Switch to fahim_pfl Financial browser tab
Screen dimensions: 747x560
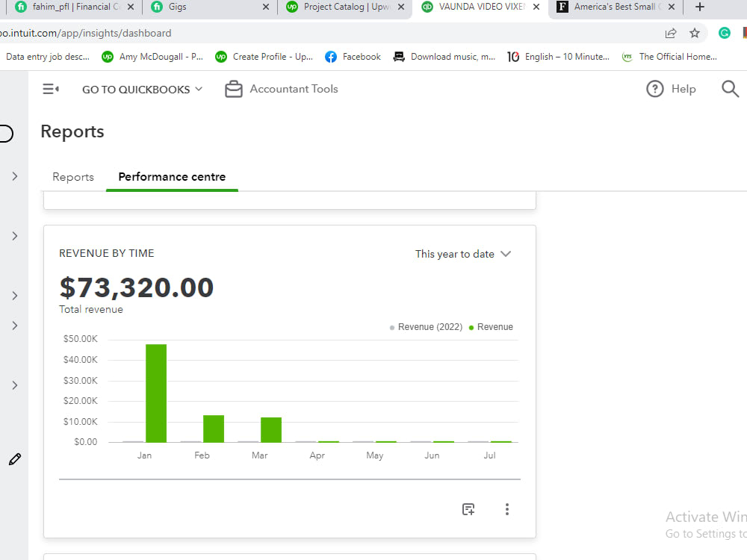pos(75,7)
